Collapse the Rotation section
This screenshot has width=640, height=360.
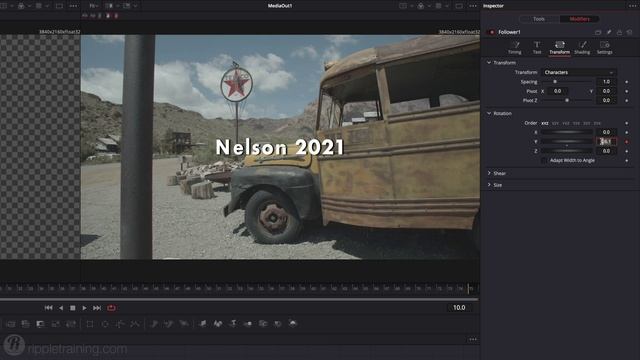click(489, 113)
